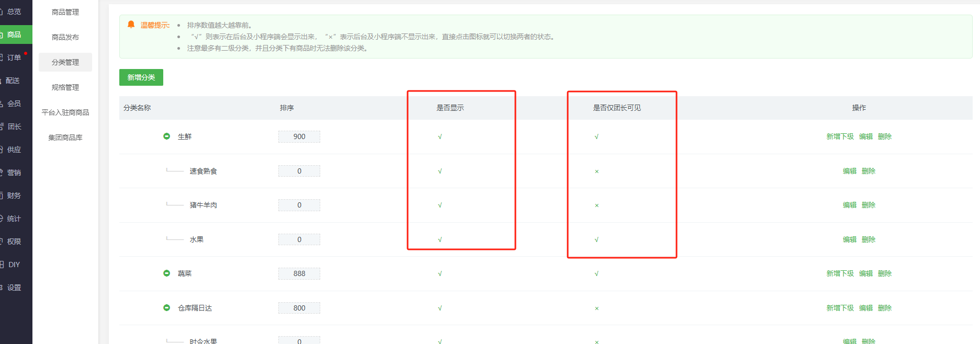Collapse the 生鲜 category row
This screenshot has height=344, width=980.
166,136
